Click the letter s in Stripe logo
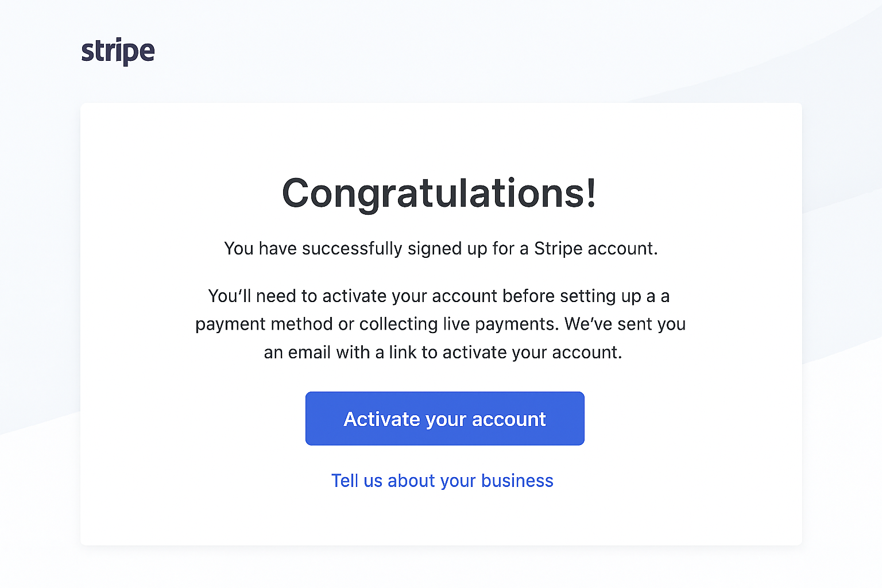882x588 pixels. point(88,53)
